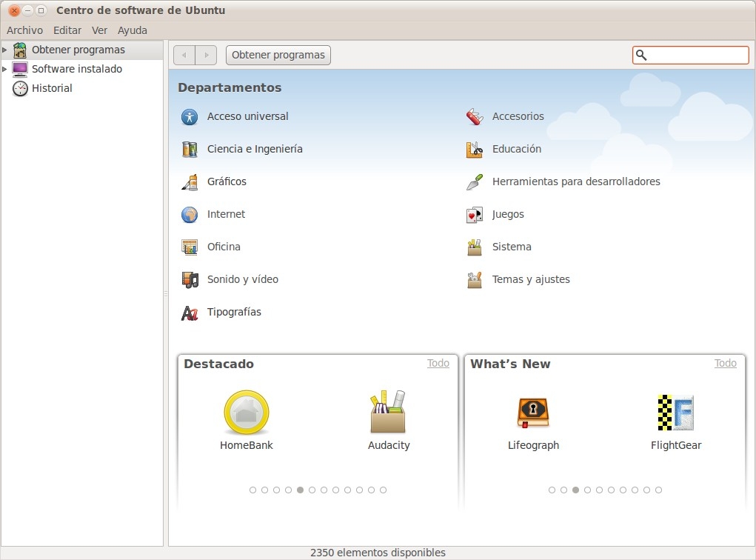Viewport: 756px width, 560px height.
Task: Click the 2350 elementos disponibles status text
Action: click(x=378, y=553)
